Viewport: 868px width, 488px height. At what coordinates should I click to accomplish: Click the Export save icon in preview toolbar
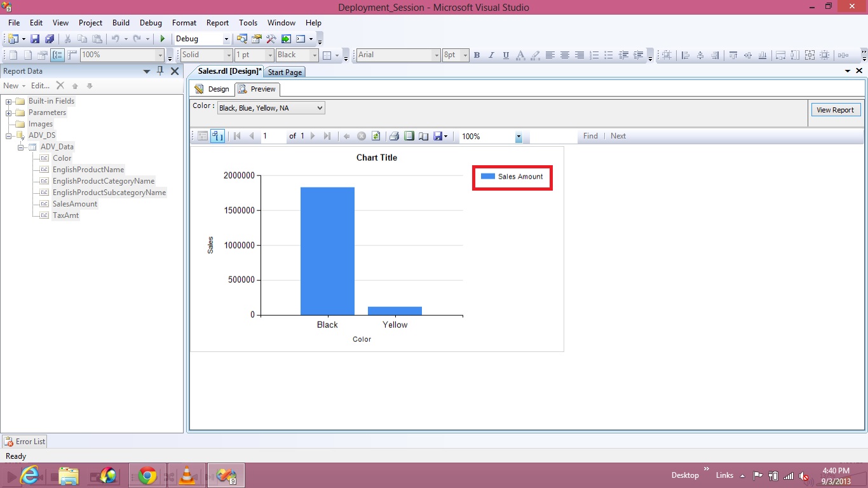pos(438,136)
